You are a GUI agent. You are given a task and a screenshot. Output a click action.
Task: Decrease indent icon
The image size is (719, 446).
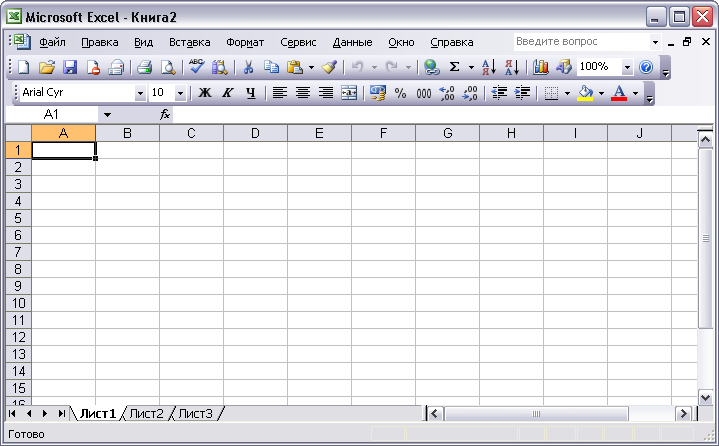pos(499,93)
